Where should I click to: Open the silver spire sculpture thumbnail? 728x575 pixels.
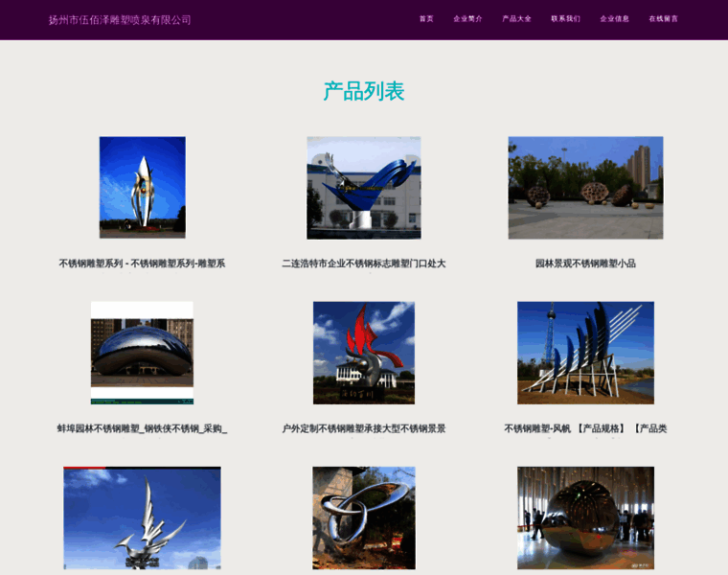coord(143,188)
